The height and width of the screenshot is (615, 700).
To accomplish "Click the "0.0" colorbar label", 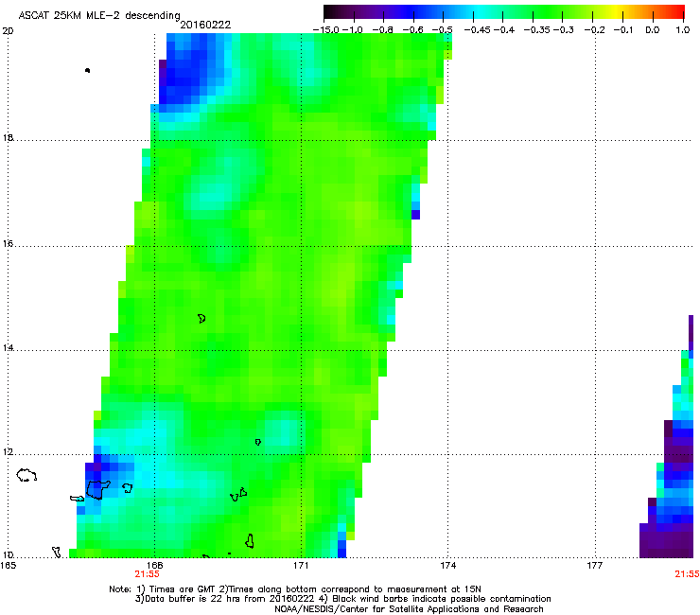I will click(653, 30).
